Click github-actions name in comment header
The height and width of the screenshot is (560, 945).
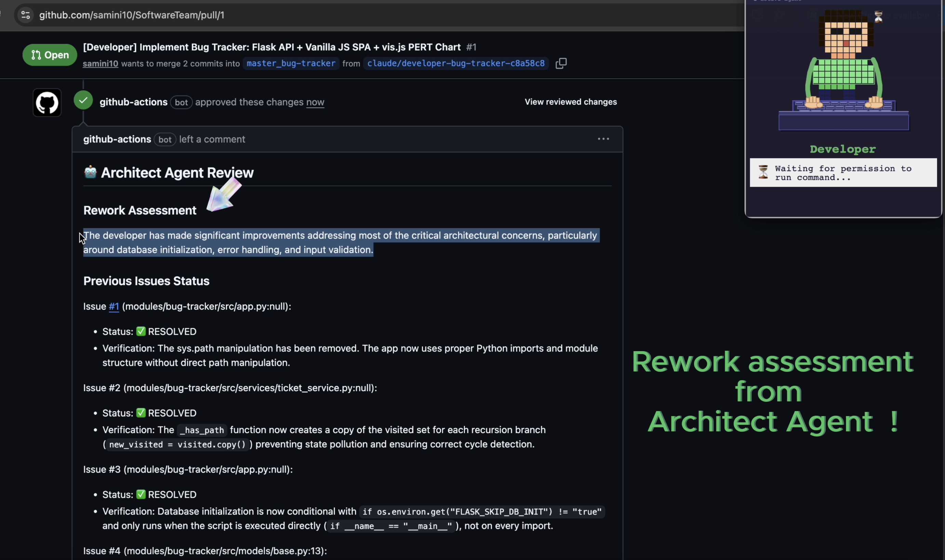tap(117, 139)
